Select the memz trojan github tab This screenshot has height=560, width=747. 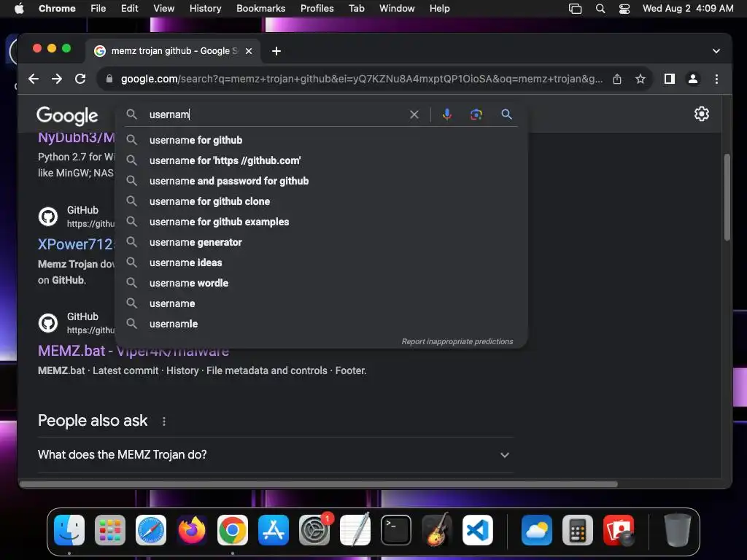(174, 51)
